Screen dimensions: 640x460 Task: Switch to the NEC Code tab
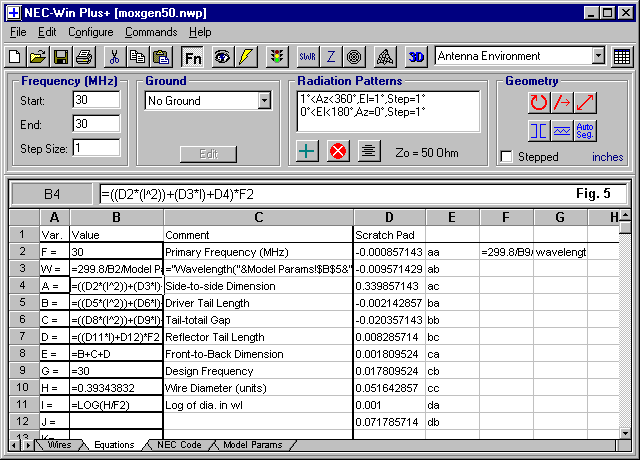pyautogui.click(x=179, y=445)
